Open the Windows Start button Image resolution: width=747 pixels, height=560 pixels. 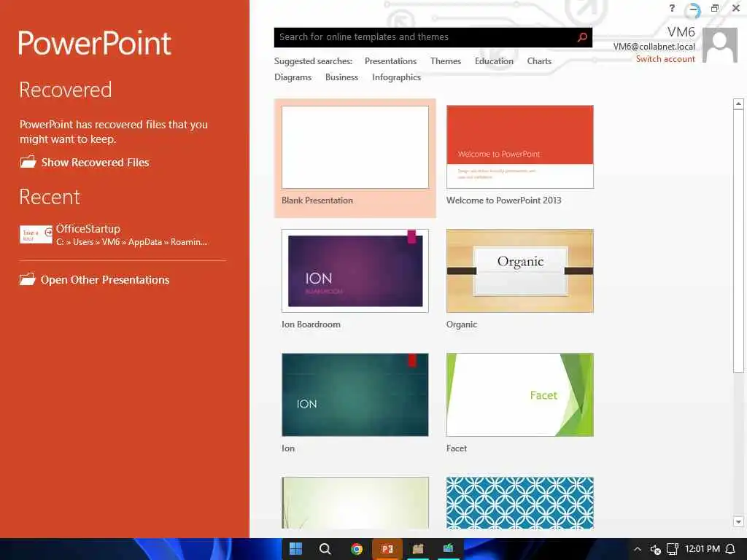tap(295, 548)
